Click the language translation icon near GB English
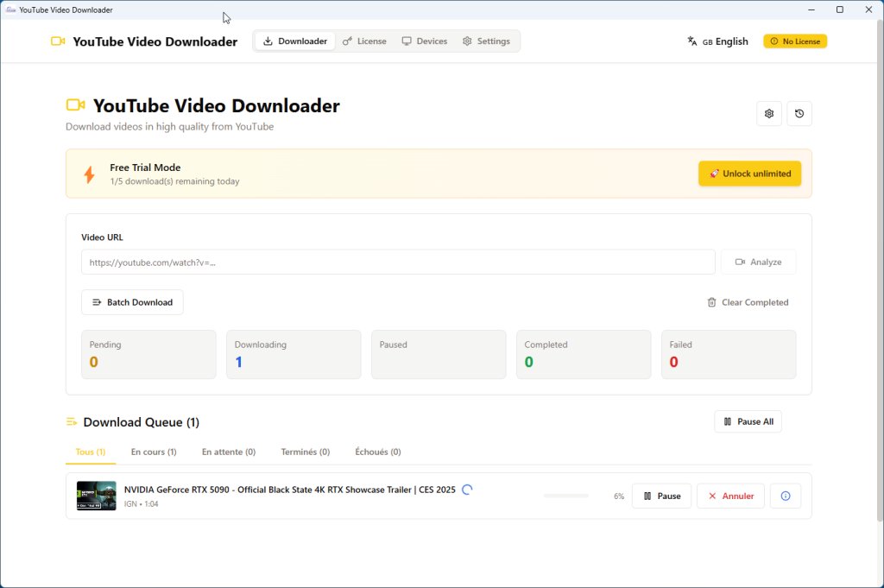Viewport: 884px width, 588px height. (691, 41)
